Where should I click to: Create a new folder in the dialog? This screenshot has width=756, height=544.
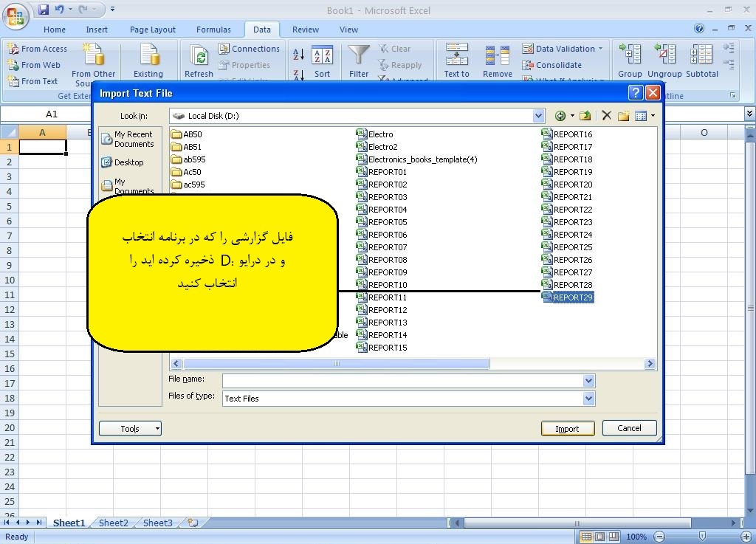tap(624, 115)
